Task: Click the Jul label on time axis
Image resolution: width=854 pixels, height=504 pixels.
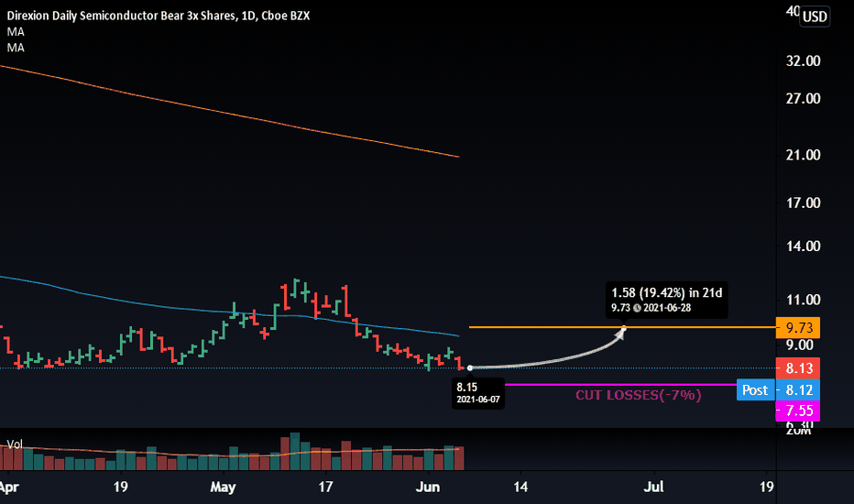Action: point(653,487)
